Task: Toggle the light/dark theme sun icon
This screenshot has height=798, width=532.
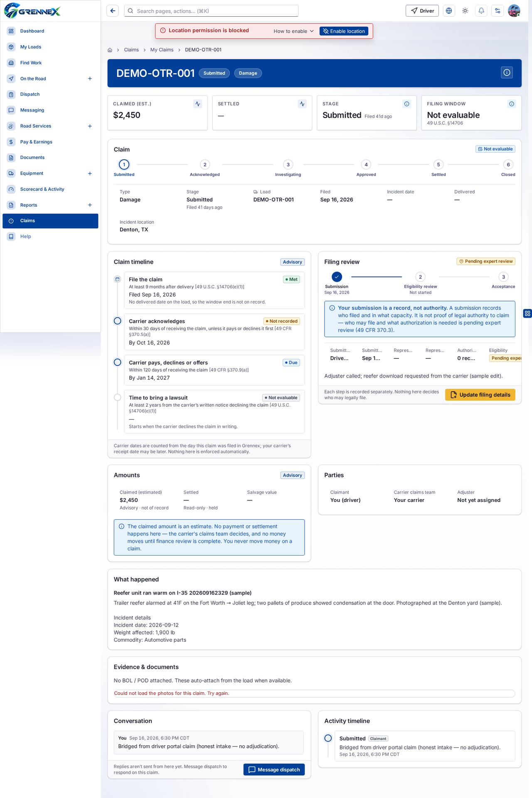Action: pos(465,11)
